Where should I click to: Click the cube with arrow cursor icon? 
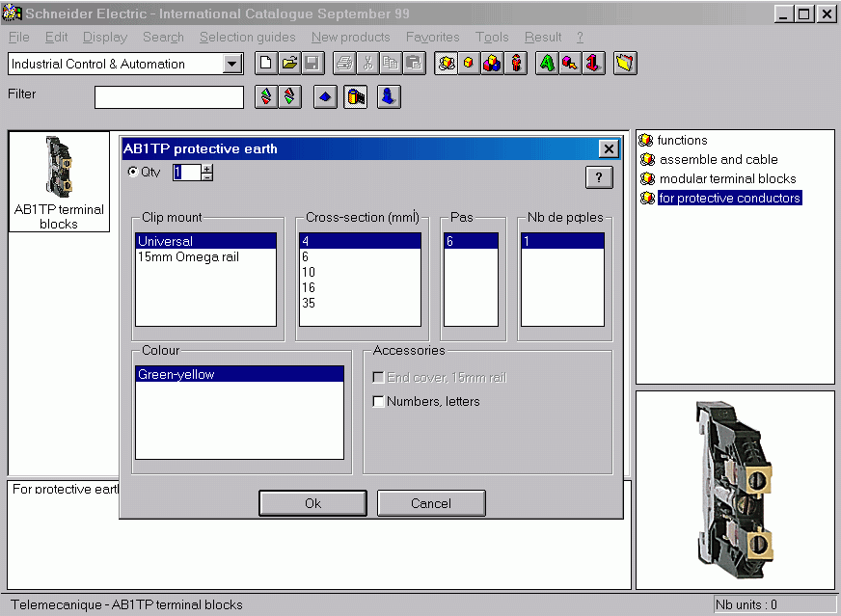(x=570, y=64)
